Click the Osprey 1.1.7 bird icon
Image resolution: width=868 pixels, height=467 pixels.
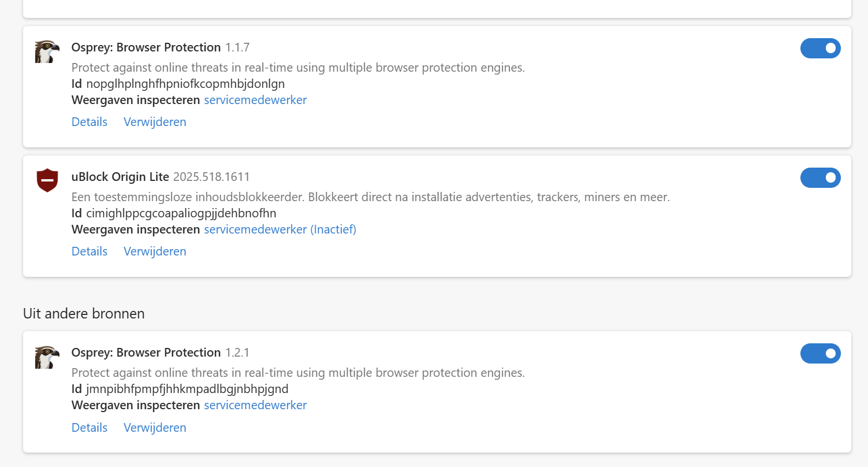47,51
